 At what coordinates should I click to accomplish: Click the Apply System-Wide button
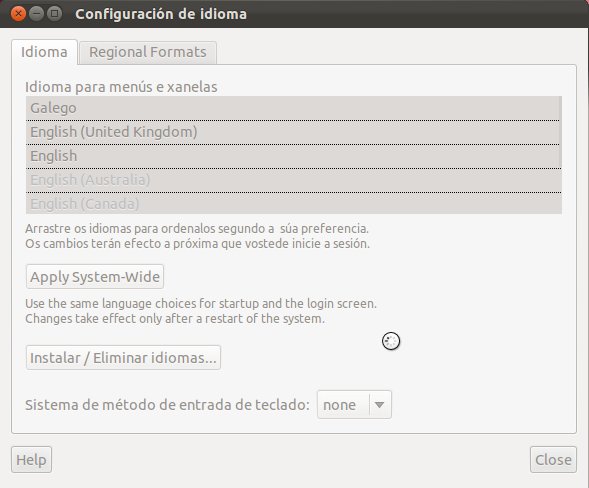(95, 276)
